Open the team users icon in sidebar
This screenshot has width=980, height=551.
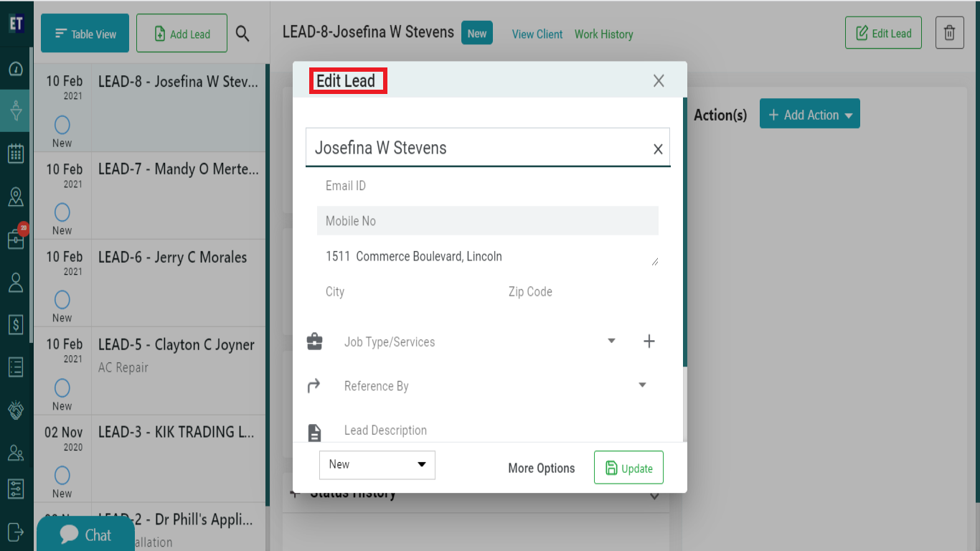pyautogui.click(x=16, y=453)
